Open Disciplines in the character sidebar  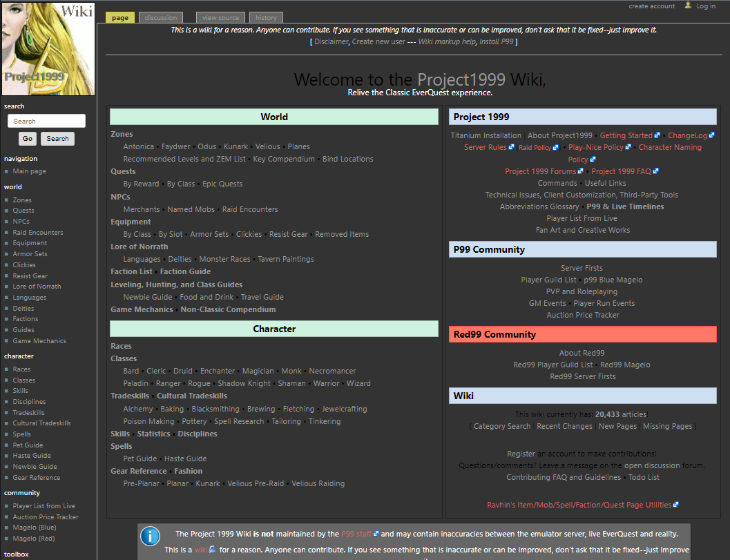point(29,402)
